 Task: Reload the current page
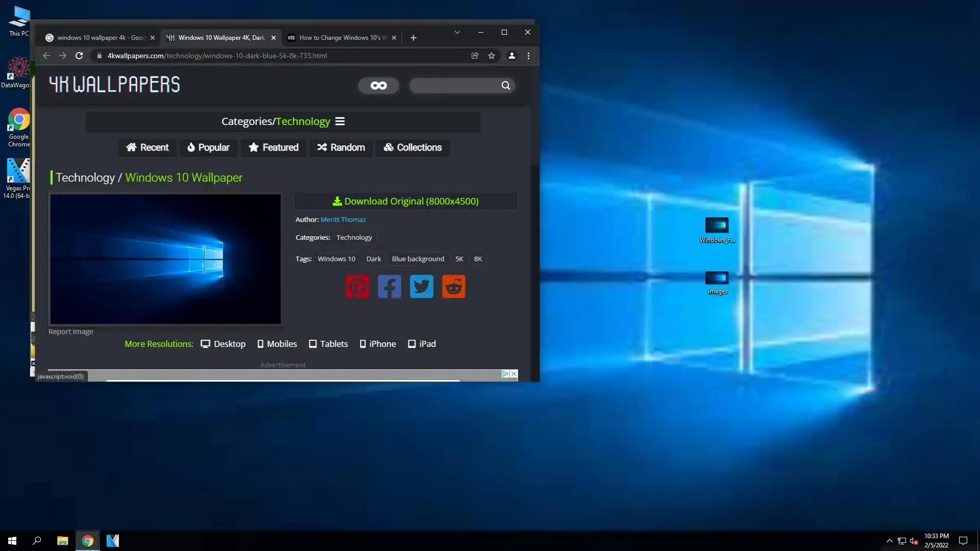click(x=79, y=56)
